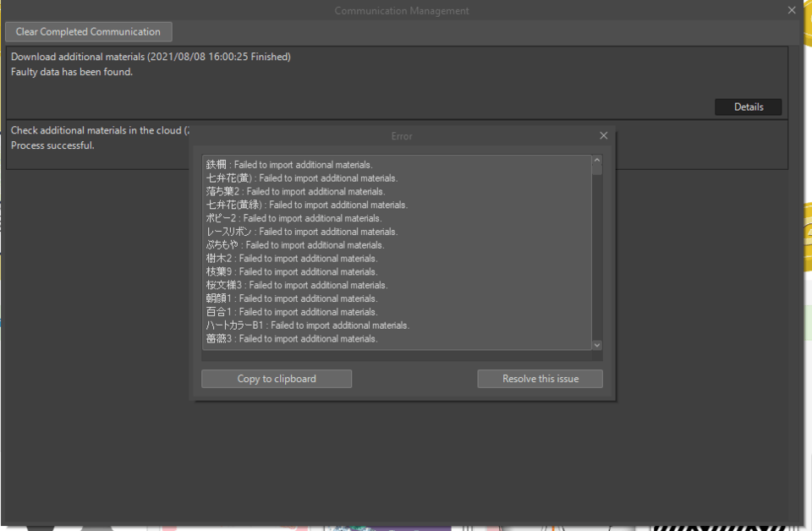812x531 pixels.
Task: Select the 朝顔1 error line
Action: [292, 298]
